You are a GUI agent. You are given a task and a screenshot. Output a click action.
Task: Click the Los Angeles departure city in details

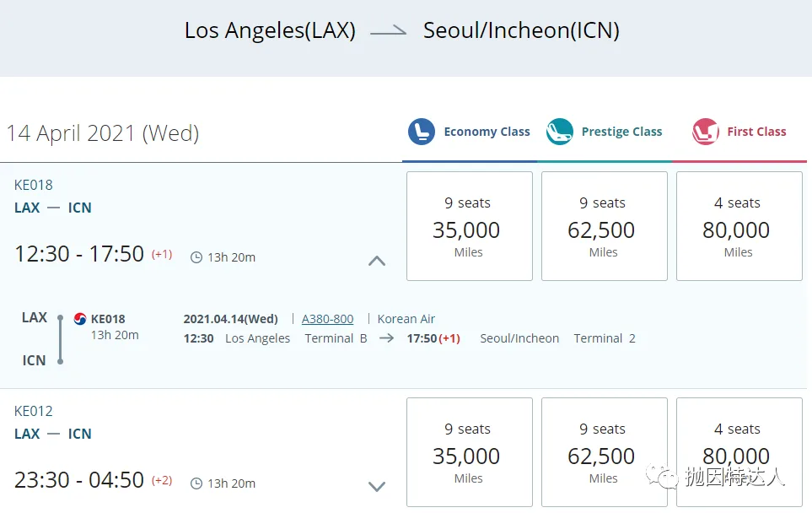tap(257, 338)
